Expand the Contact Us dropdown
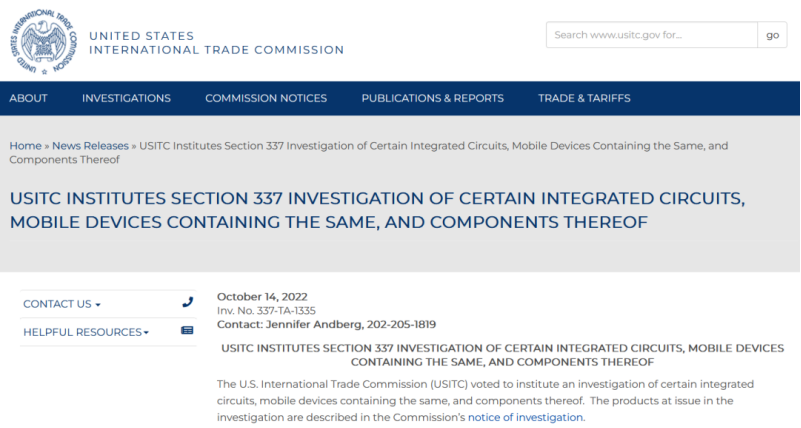Screen dimensions: 801x428 pos(62,304)
